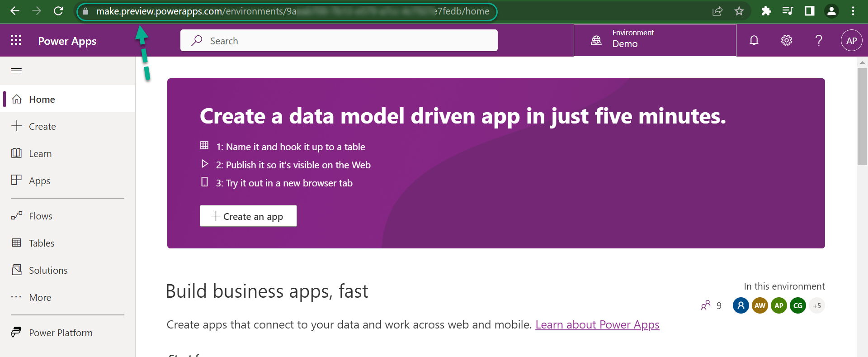This screenshot has width=868, height=357.
Task: Click the scrollbar up arrow
Action: click(862, 62)
